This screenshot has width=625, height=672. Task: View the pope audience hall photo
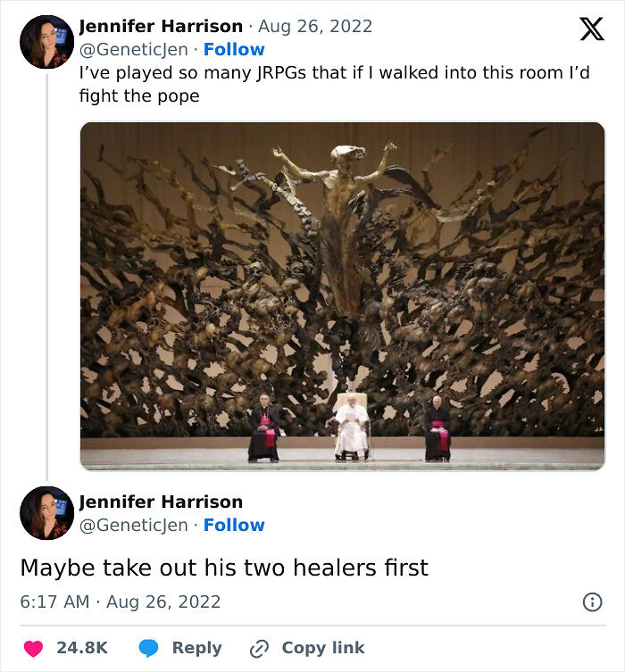(343, 296)
